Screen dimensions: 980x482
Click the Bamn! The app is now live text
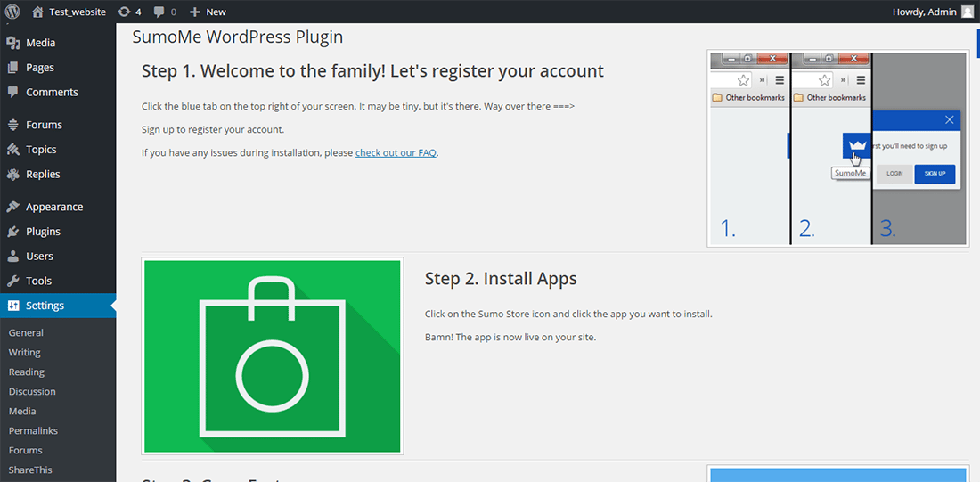point(510,338)
